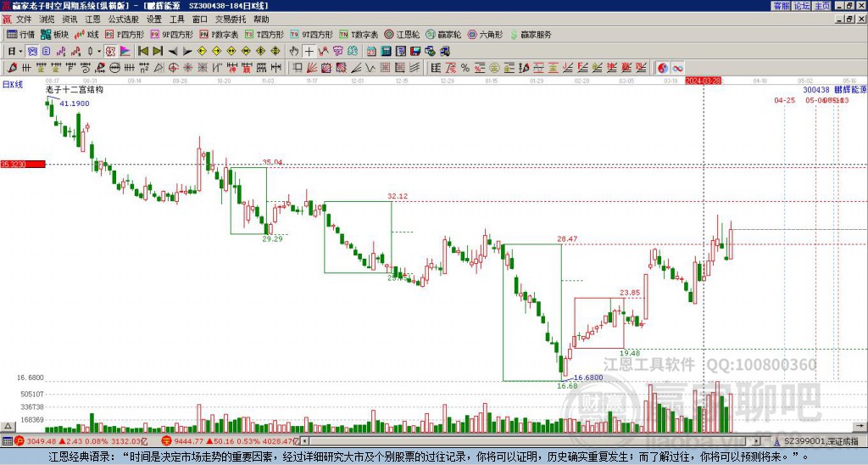The image size is (868, 465).
Task: Open the 资讯 menu
Action: pos(70,20)
